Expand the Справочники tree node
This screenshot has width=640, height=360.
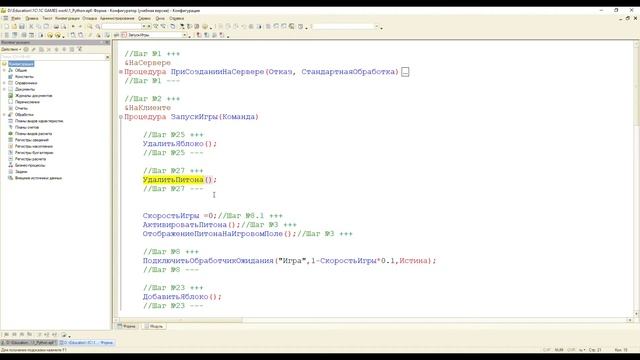tap(4, 83)
